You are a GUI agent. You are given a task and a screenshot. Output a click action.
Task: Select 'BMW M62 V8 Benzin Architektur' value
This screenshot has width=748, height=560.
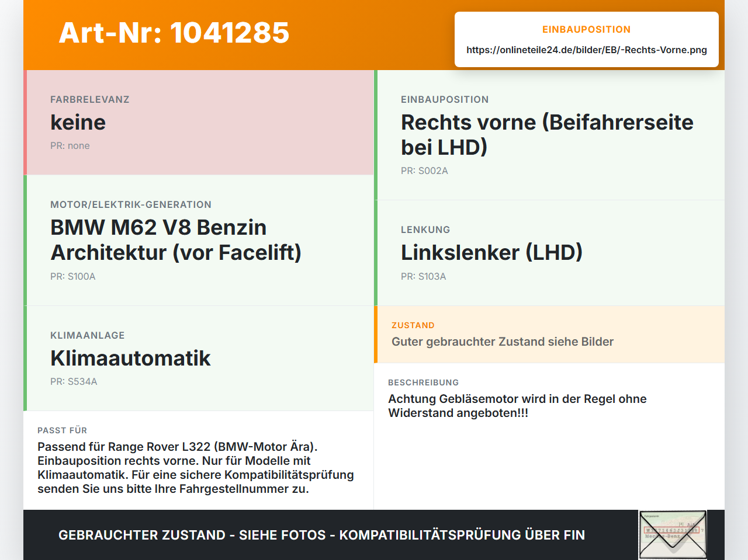(176, 239)
